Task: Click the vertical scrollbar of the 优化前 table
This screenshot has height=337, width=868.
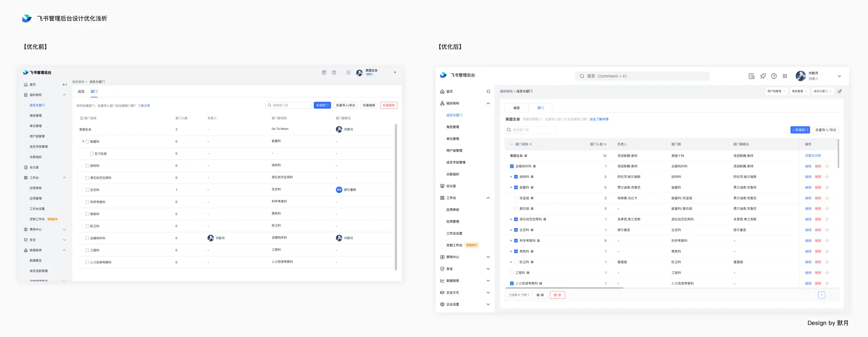Action: click(395, 197)
